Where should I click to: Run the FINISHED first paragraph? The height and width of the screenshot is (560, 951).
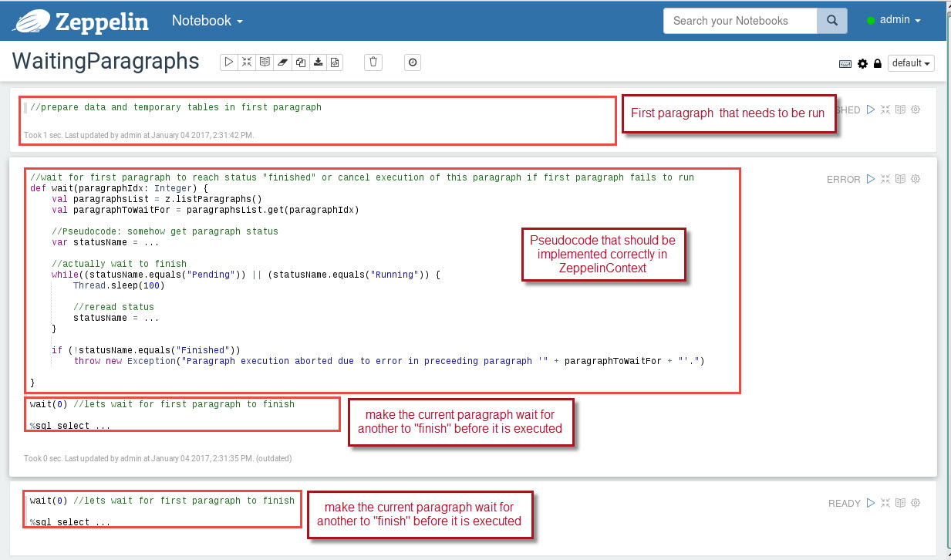coord(871,110)
